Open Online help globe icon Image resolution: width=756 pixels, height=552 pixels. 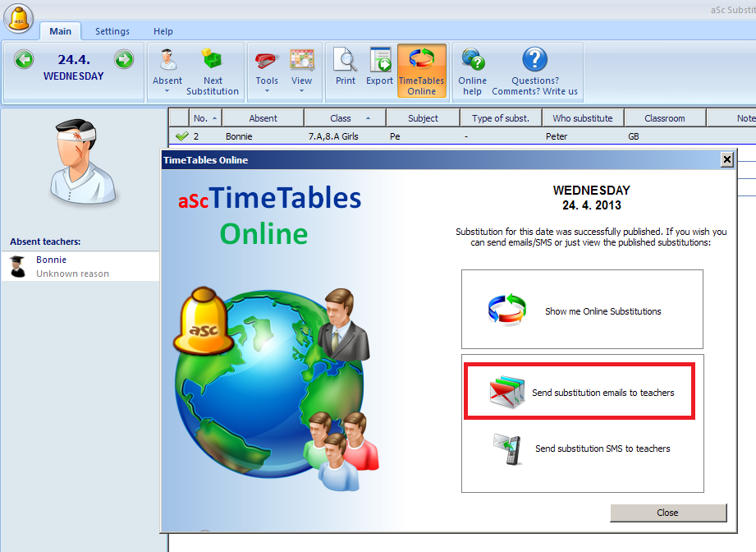[x=472, y=71]
